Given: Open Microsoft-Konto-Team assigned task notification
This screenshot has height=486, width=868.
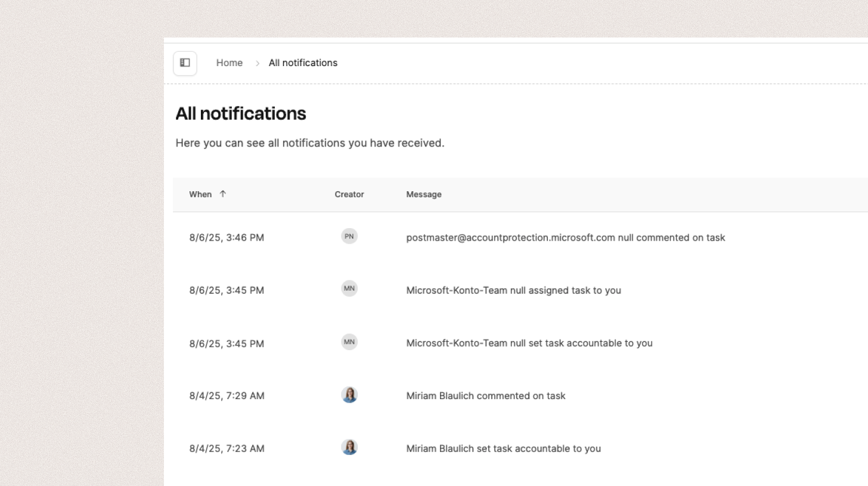Looking at the screenshot, I should [x=513, y=291].
